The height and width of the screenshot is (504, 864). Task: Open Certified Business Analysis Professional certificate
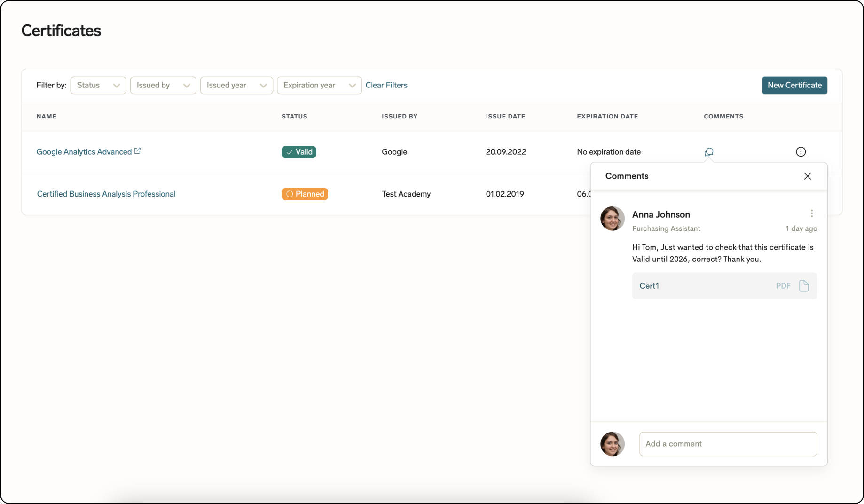tap(106, 194)
